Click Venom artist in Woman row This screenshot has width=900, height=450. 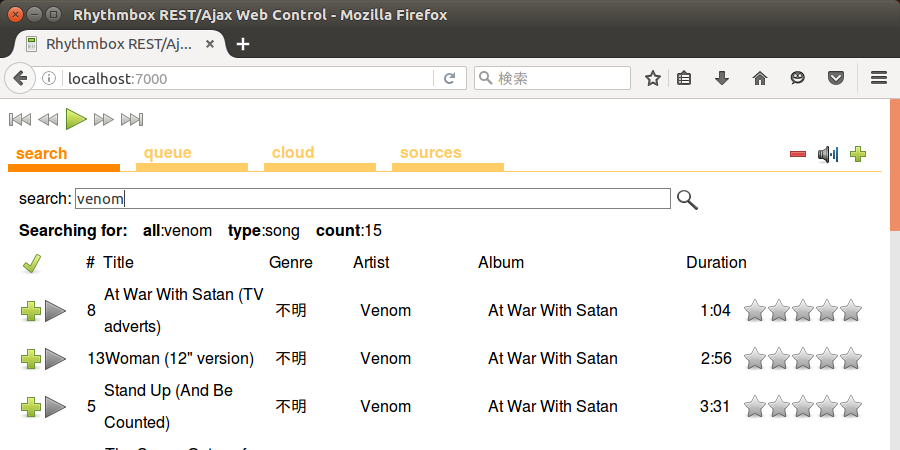(x=386, y=359)
